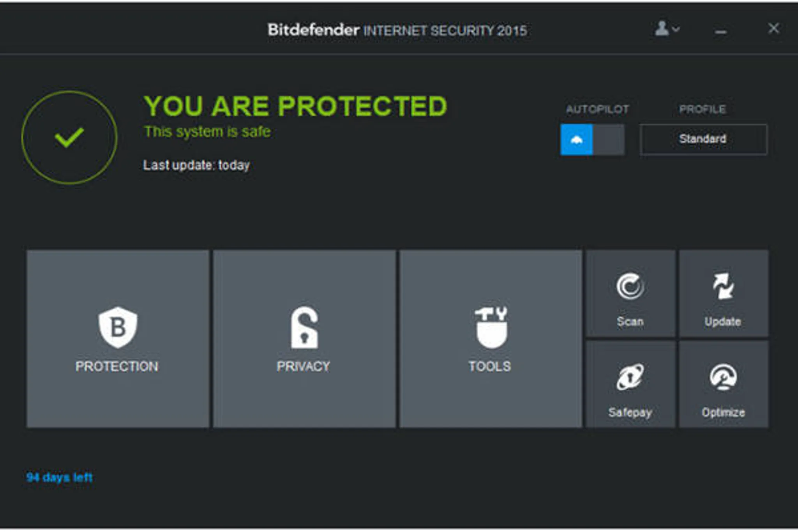Screen dimensions: 798x532
Task: Expand the Standard profile selector
Action: click(x=703, y=140)
